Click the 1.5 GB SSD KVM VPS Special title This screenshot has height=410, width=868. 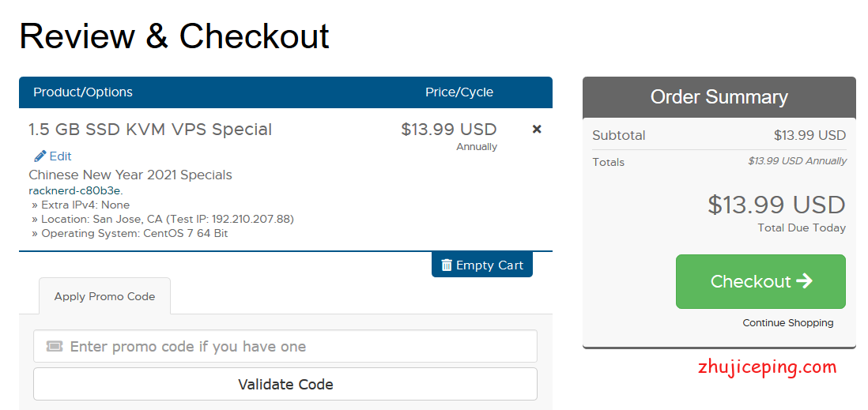coord(150,130)
